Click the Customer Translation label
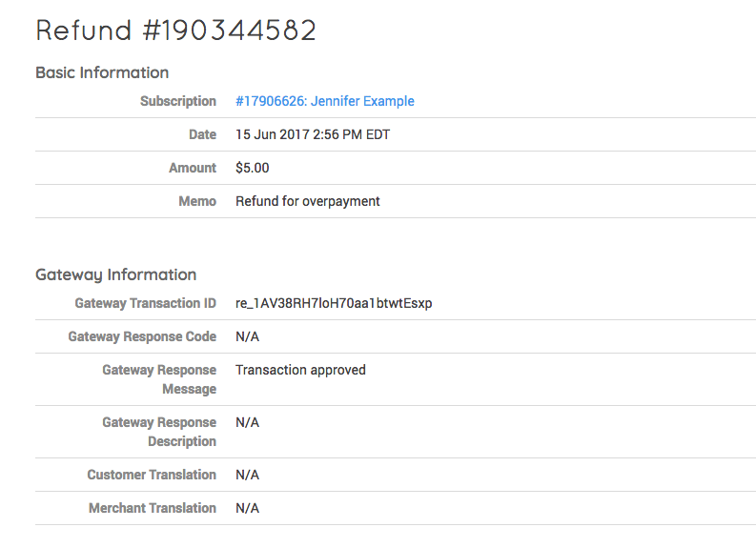 [x=152, y=475]
